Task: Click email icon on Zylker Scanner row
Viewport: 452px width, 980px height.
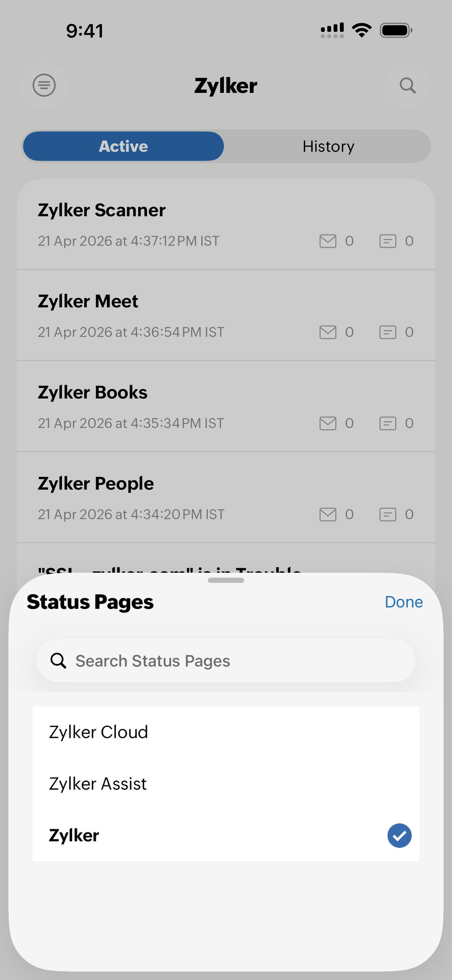Action: [328, 241]
